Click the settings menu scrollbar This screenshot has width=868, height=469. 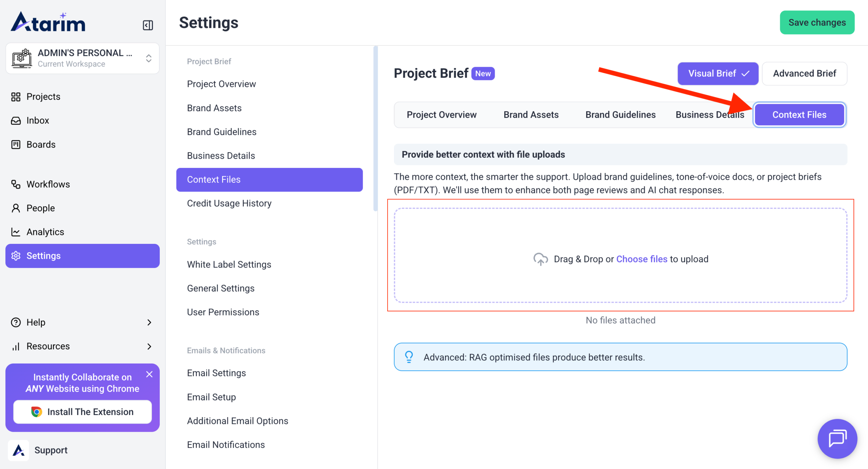375,129
